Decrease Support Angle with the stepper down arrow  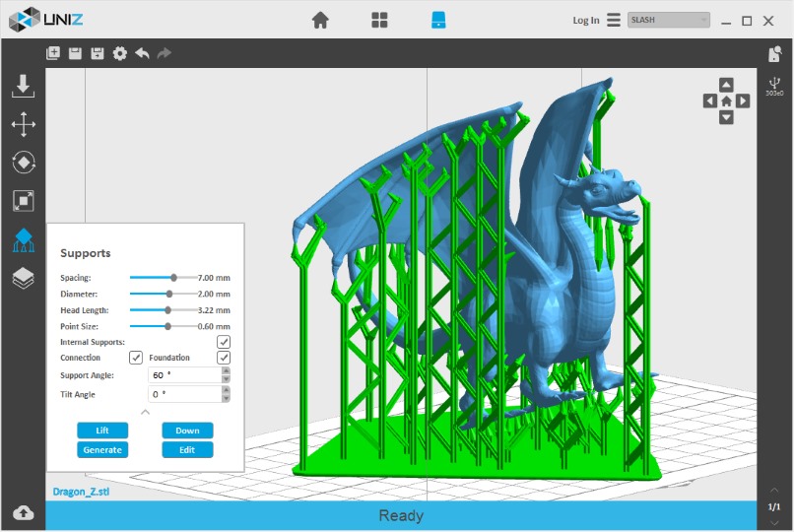tap(226, 379)
